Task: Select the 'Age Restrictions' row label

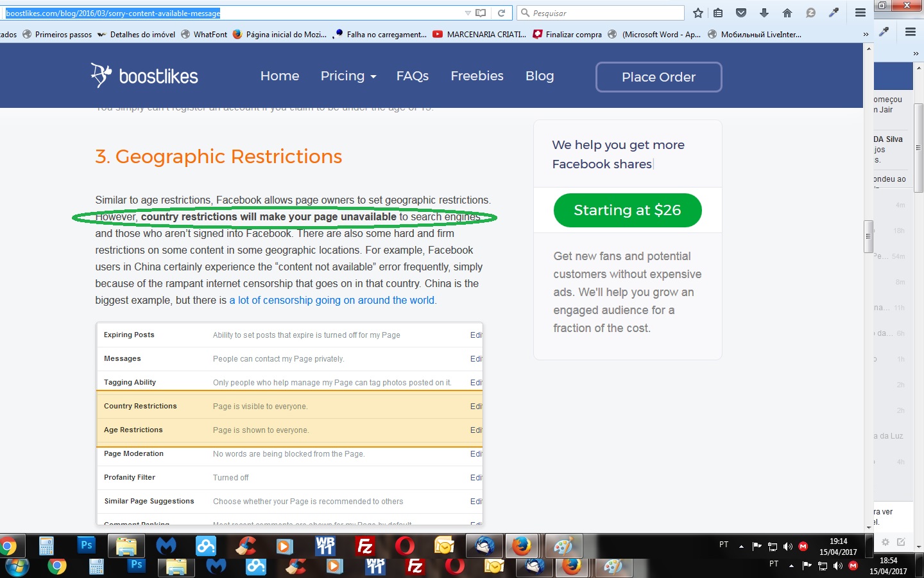Action: (x=133, y=430)
